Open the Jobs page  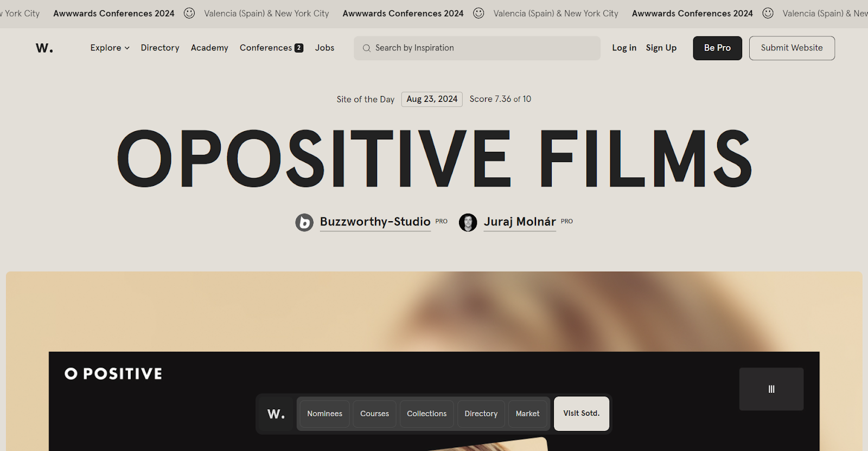[x=324, y=48]
